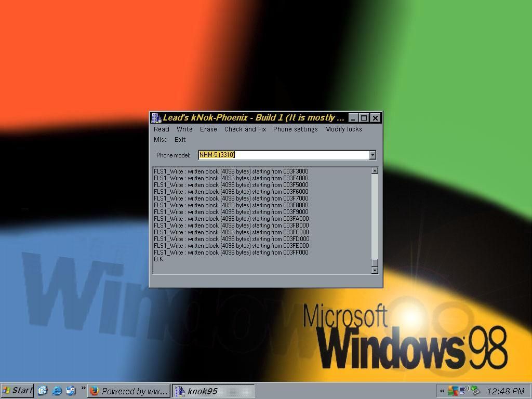Open the Phone settings menu

pos(295,129)
